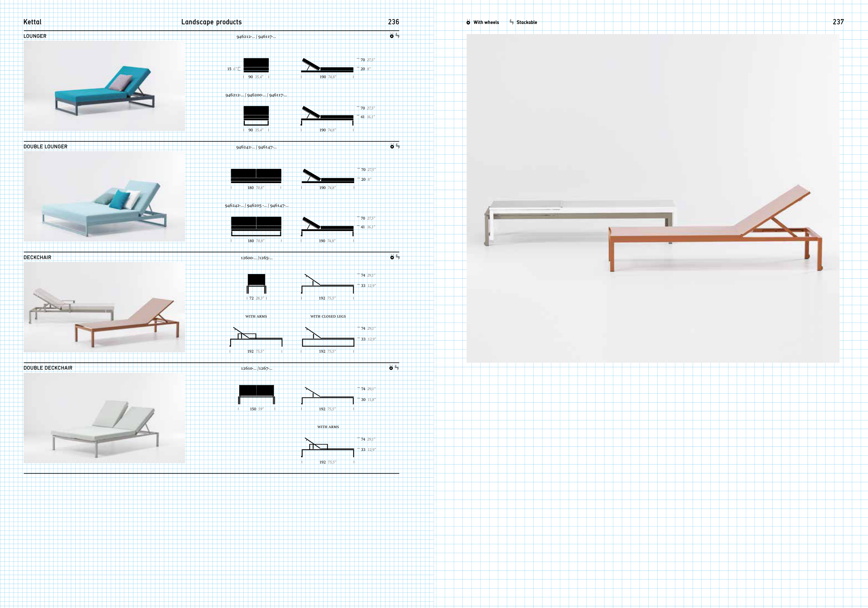This screenshot has width=868, height=608.
Task: Click the Landscape products header title
Action: tap(211, 22)
